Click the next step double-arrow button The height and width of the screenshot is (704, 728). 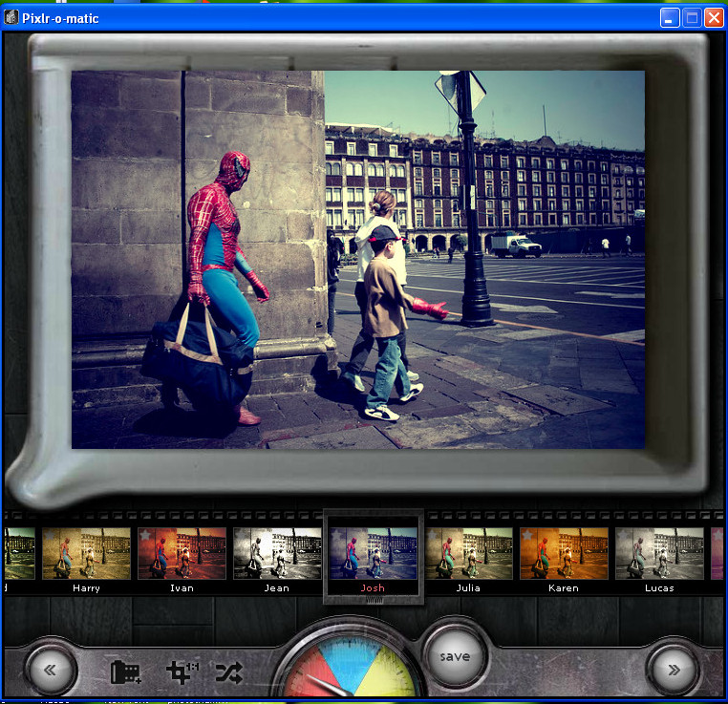[674, 670]
